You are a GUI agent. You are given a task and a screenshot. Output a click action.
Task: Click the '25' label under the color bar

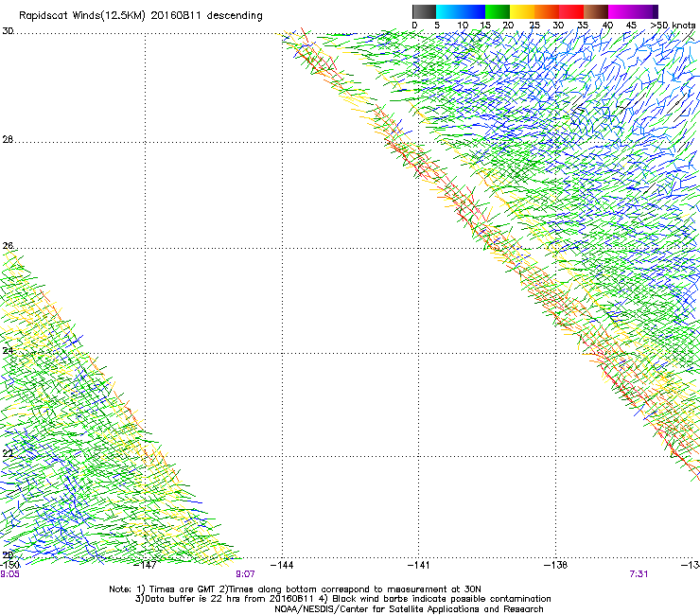(534, 26)
